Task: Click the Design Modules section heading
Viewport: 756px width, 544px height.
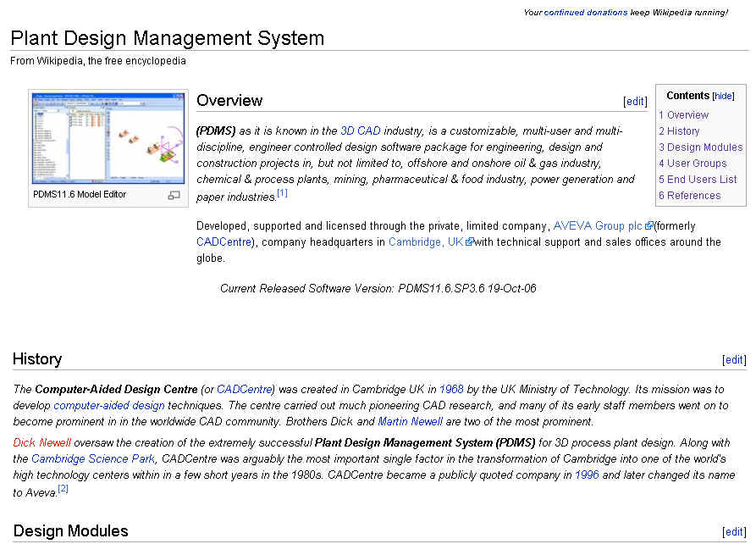Action: click(71, 531)
